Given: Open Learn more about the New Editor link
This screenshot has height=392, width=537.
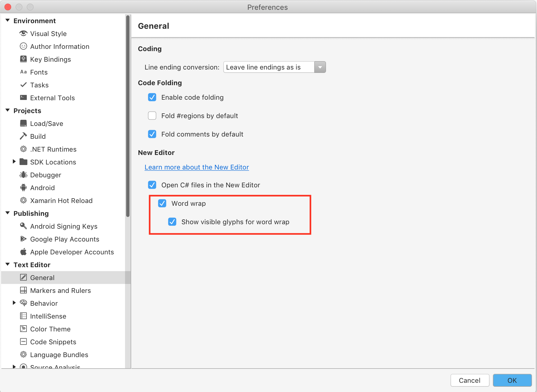Looking at the screenshot, I should pyautogui.click(x=196, y=167).
